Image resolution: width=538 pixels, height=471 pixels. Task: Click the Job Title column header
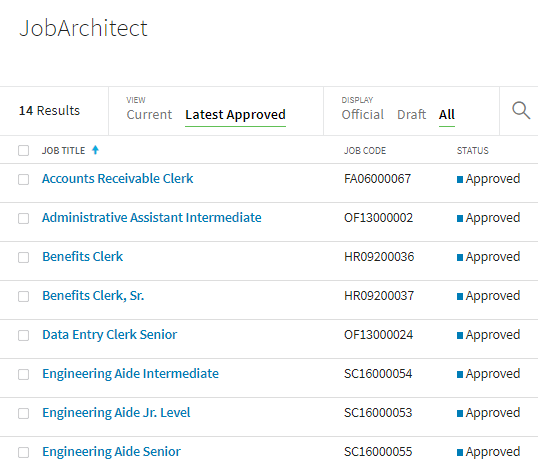(63, 151)
